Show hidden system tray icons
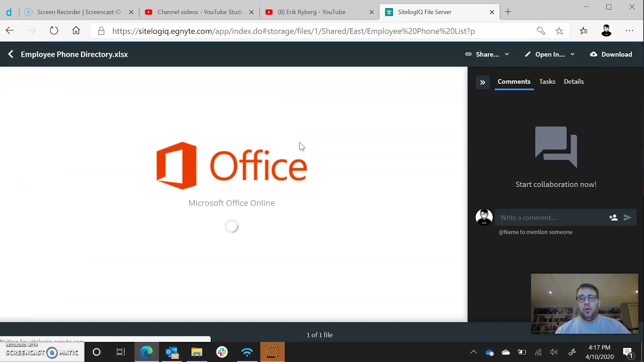 pos(473,352)
